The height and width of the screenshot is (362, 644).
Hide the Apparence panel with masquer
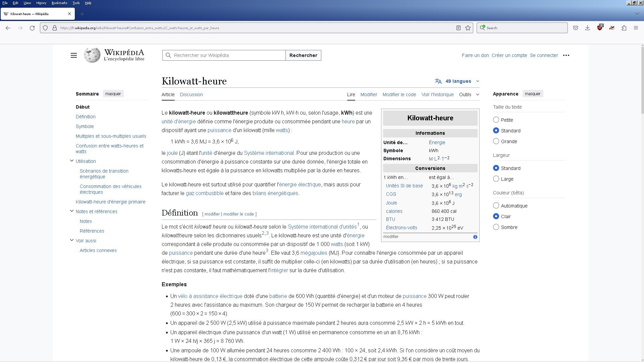coord(533,94)
